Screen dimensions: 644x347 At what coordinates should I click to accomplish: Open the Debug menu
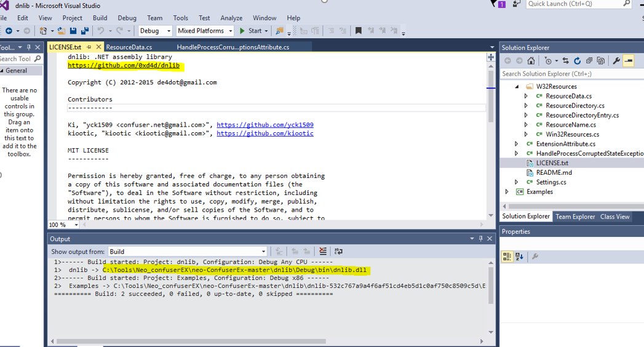(127, 18)
